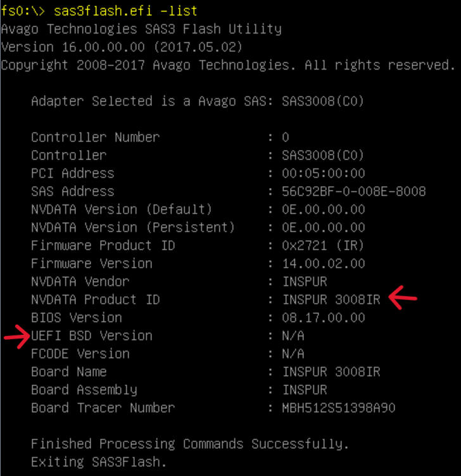The image size is (461, 476).
Task: Click the PCI Address value 00:05:00:00
Action: [323, 173]
